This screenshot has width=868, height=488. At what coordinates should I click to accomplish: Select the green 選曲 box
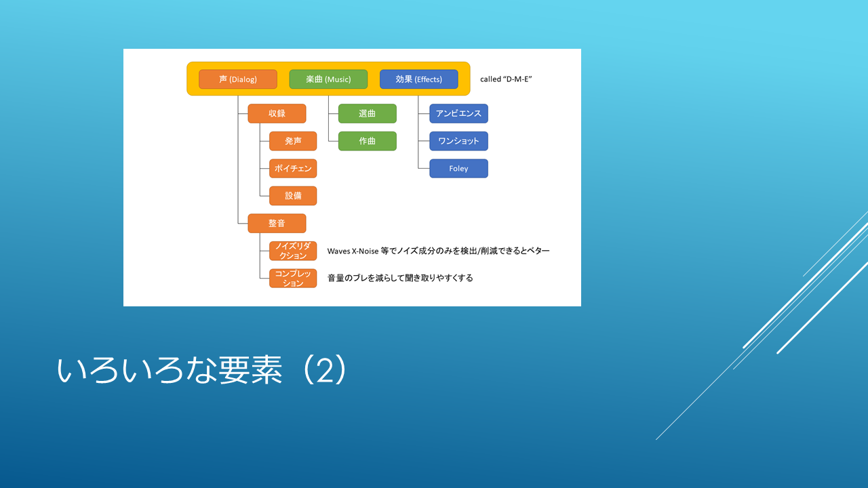point(367,114)
